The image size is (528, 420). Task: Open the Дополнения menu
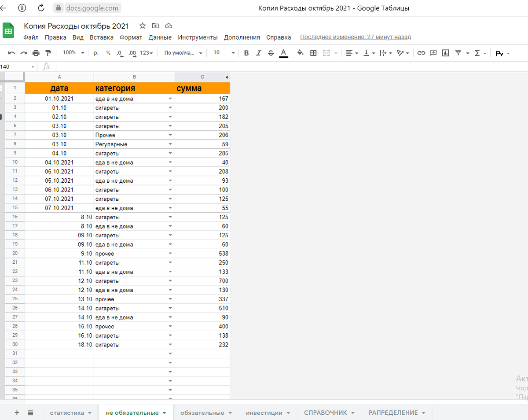click(242, 37)
